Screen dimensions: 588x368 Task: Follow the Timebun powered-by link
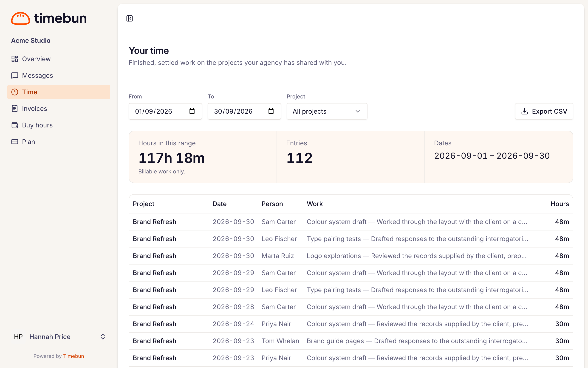(x=74, y=356)
